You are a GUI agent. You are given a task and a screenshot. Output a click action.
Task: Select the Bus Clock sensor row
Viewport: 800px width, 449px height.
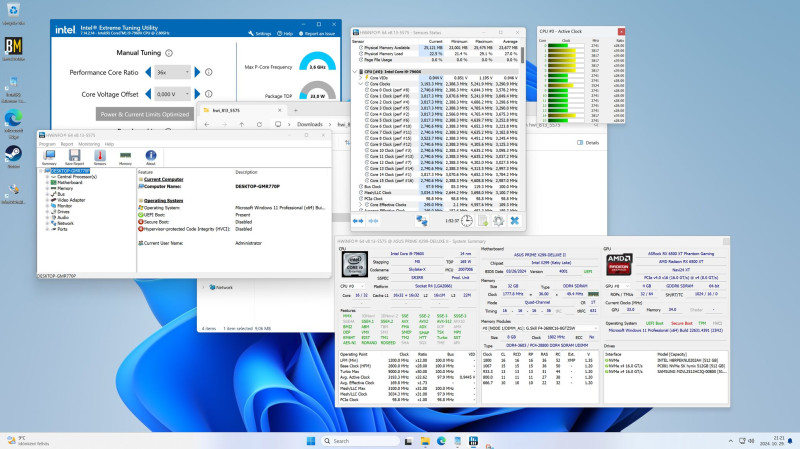point(436,187)
